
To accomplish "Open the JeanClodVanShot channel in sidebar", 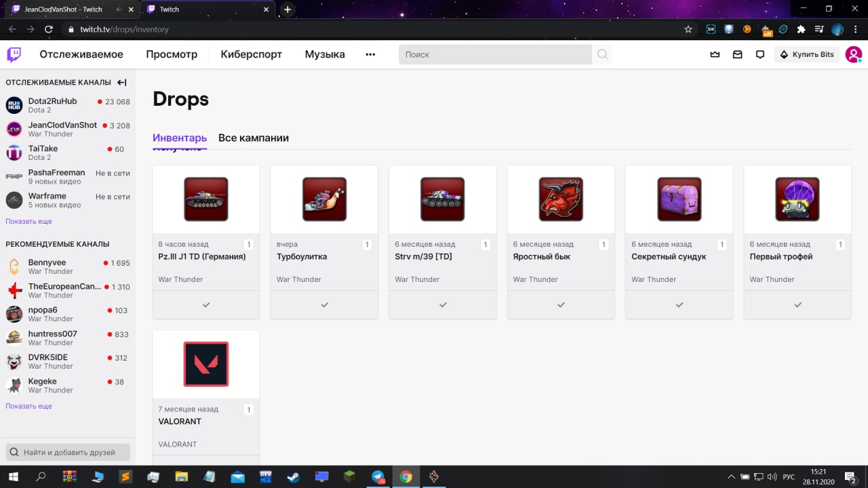I will pos(68,129).
